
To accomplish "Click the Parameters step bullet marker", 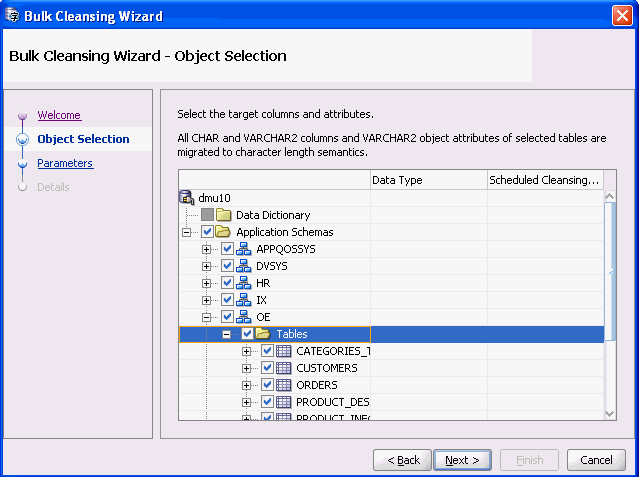I will [x=22, y=164].
